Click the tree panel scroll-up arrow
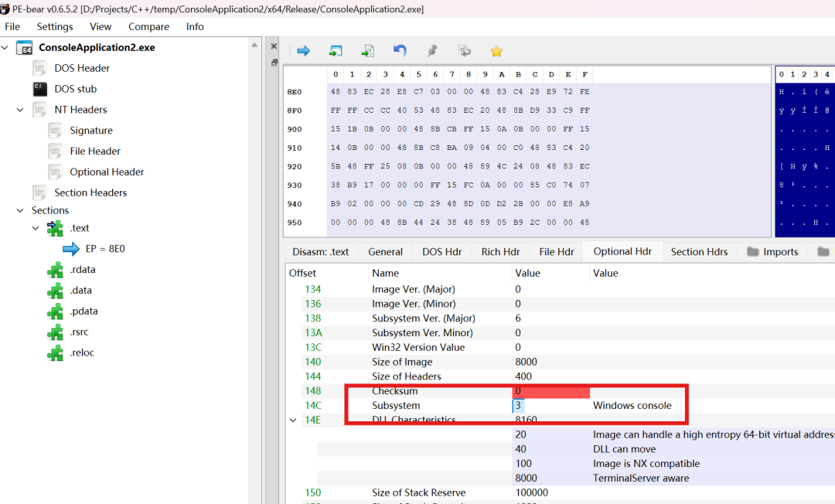Screen dimensions: 835x504 pos(254,46)
